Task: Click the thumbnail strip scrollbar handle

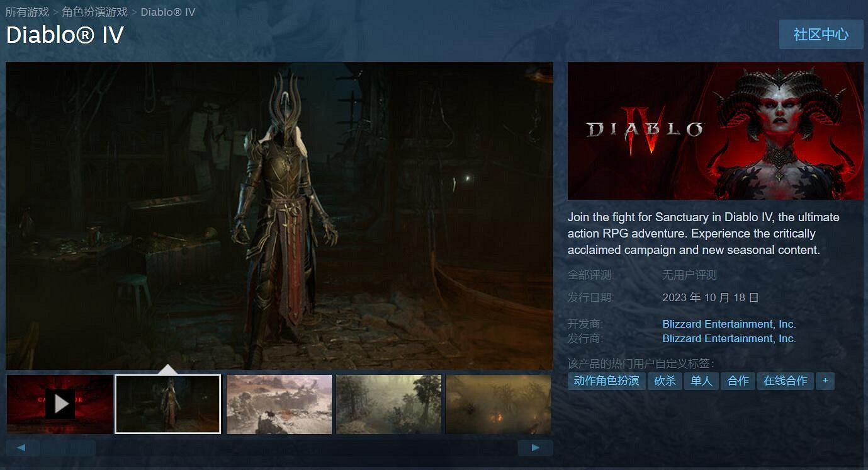Action: (x=68, y=448)
